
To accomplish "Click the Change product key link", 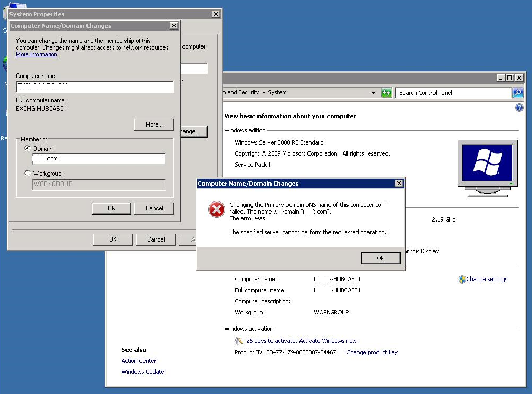I will click(x=372, y=352).
